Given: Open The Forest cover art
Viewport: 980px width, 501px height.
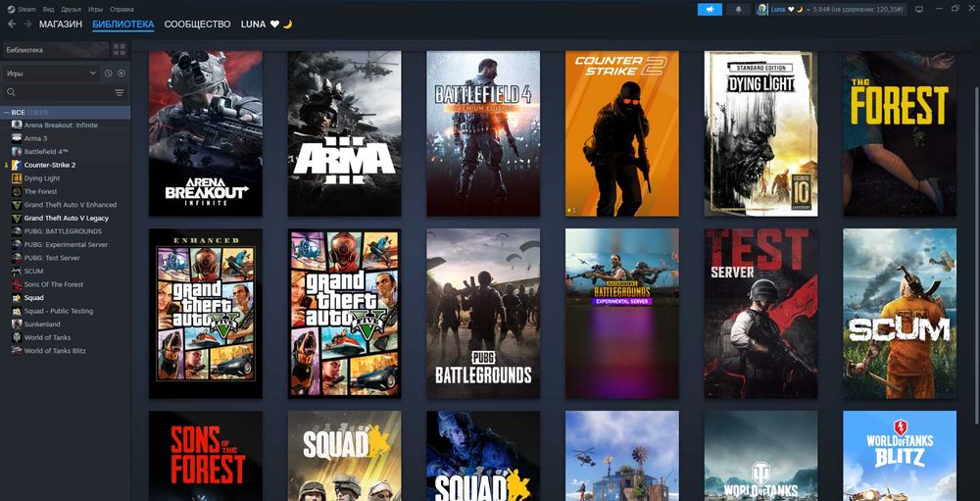Looking at the screenshot, I should [x=900, y=134].
